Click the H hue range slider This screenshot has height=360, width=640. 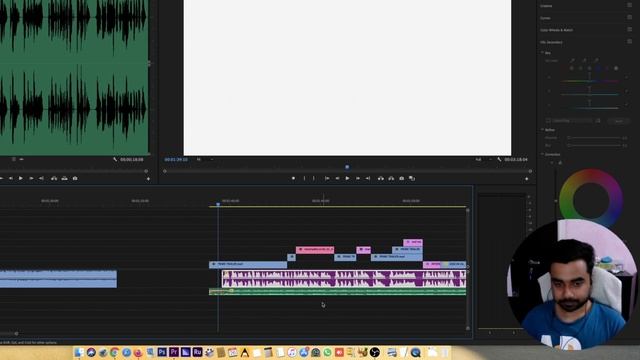pyautogui.click(x=589, y=81)
